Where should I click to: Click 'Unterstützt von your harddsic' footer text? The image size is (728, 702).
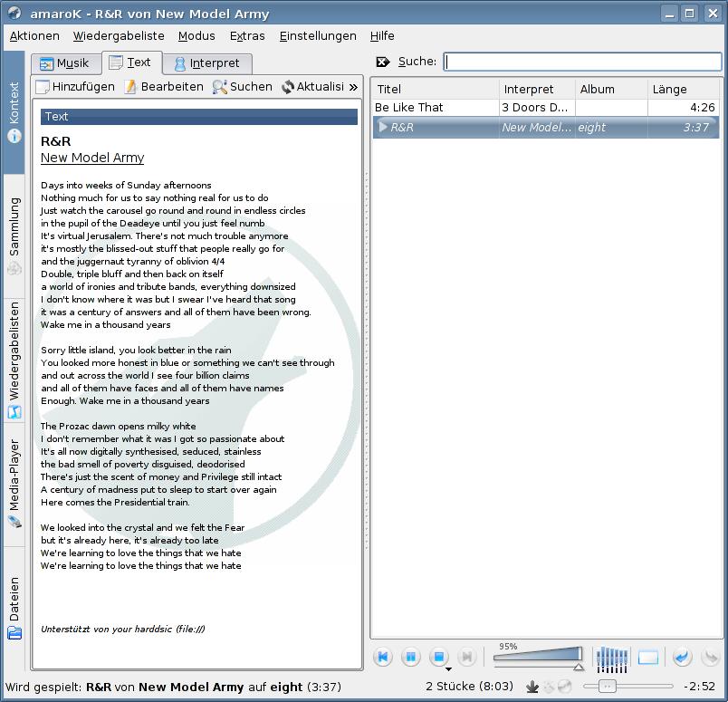coord(122,629)
